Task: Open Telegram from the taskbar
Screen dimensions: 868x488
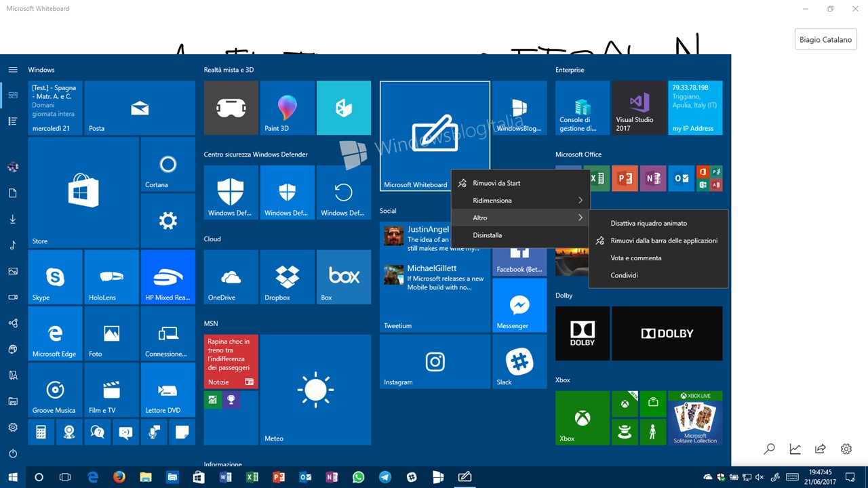Action: coord(384,477)
